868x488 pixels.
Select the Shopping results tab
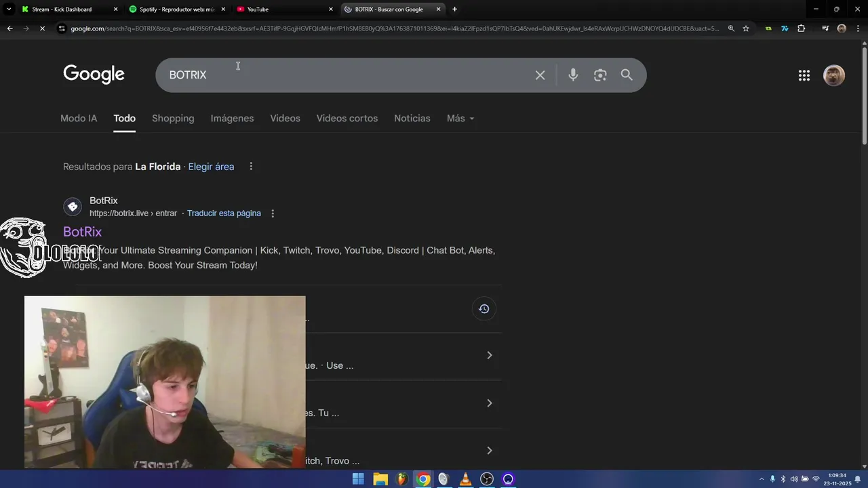click(173, 119)
